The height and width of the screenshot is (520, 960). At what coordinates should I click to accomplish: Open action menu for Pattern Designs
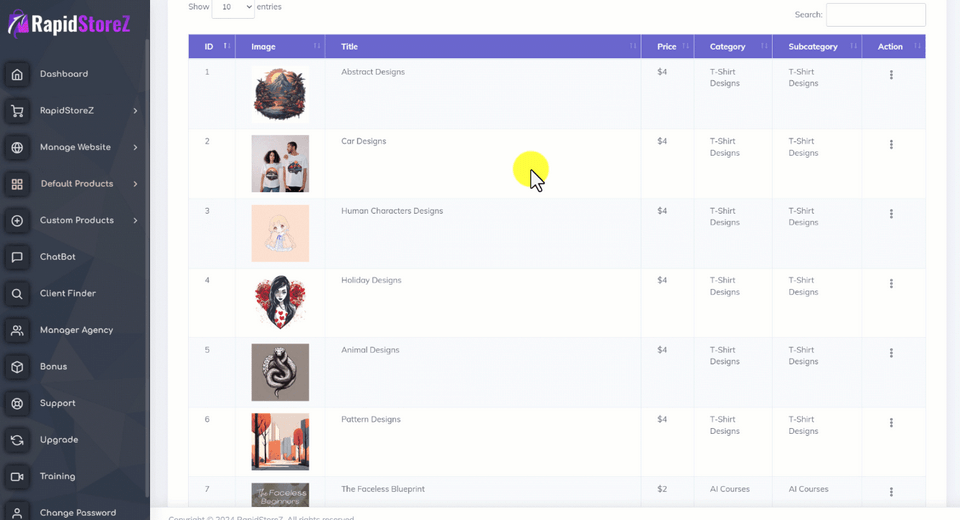pyautogui.click(x=891, y=423)
